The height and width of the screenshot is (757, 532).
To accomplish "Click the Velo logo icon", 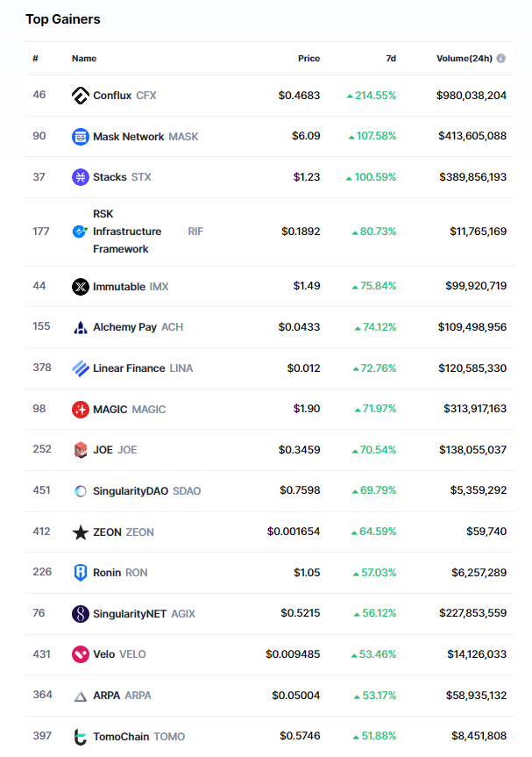I will (x=81, y=654).
